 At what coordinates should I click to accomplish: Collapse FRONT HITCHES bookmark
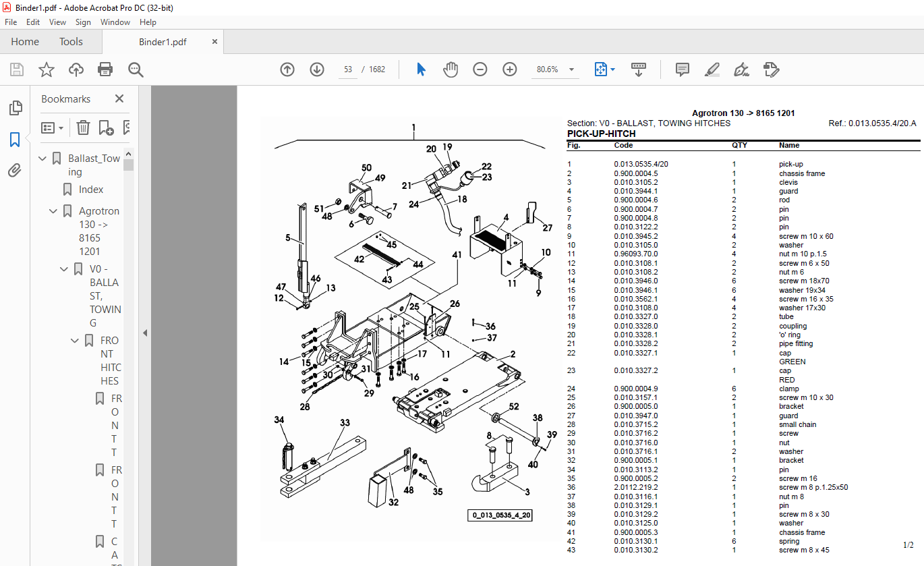click(x=75, y=341)
